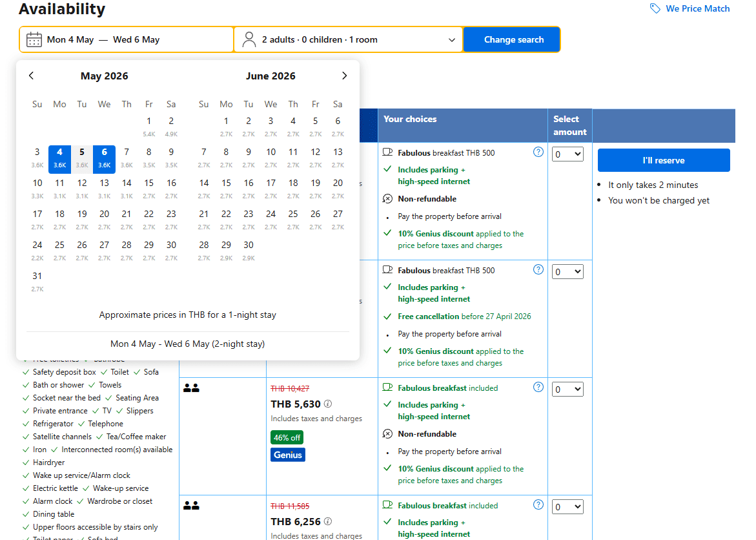756x540 pixels.
Task: Select May 11 in the calendar
Action: [x=59, y=183]
